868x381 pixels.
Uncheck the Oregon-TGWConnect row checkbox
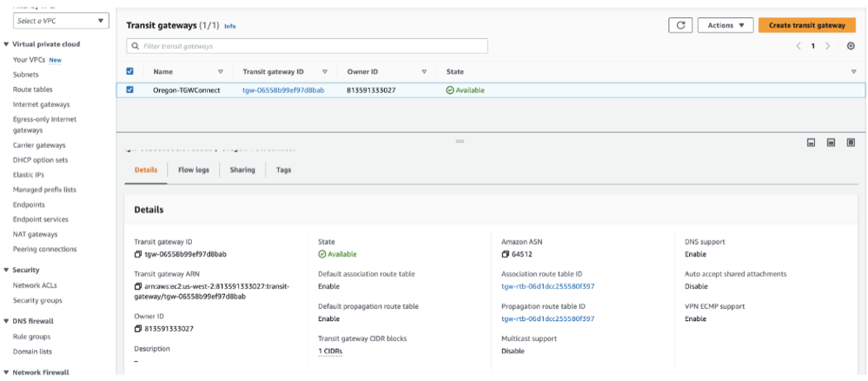[x=130, y=90]
